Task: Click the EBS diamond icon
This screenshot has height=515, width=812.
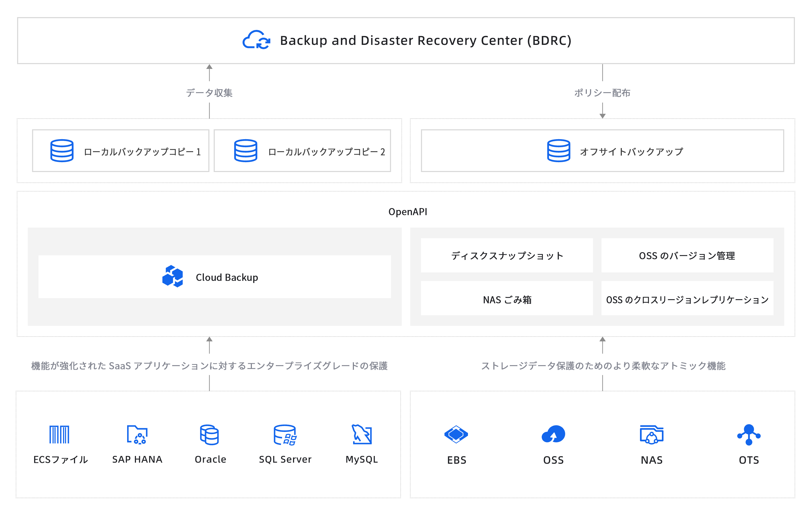Action: (456, 434)
